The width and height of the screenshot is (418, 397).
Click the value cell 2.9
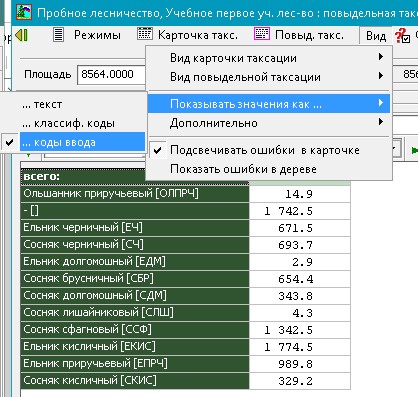click(300, 262)
